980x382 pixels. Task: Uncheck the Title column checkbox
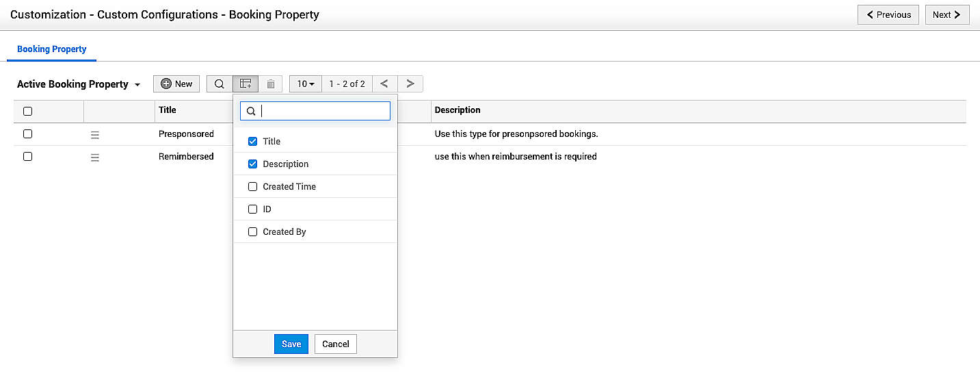[x=252, y=141]
